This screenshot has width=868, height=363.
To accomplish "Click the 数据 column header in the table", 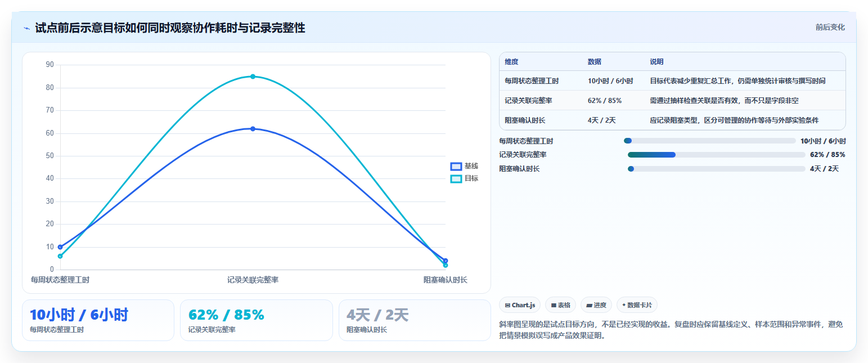I will pos(595,61).
